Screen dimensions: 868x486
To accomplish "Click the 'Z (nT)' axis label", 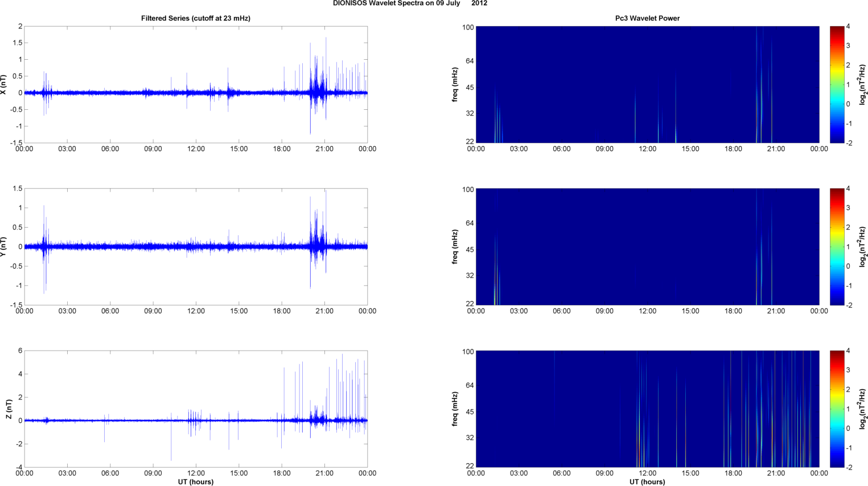I will [x=9, y=409].
